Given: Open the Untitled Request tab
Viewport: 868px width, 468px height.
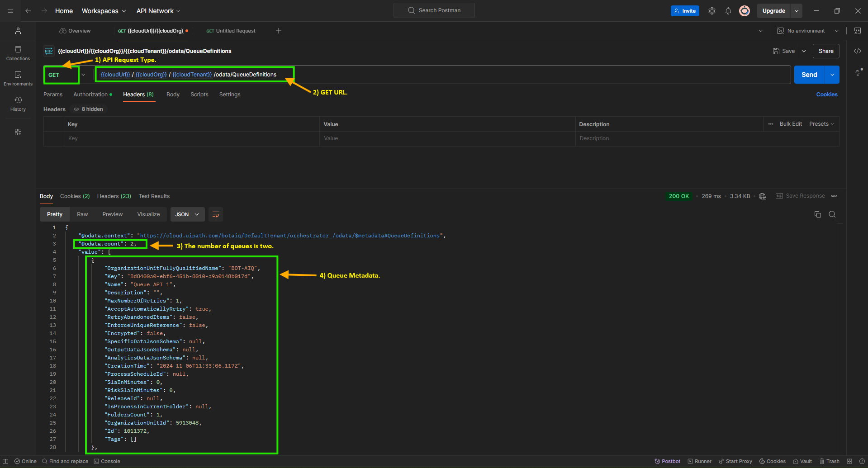Looking at the screenshot, I should (x=231, y=31).
